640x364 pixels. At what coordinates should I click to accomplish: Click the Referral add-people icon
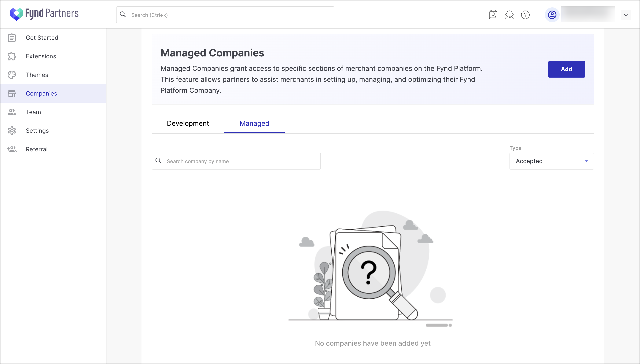[12, 149]
